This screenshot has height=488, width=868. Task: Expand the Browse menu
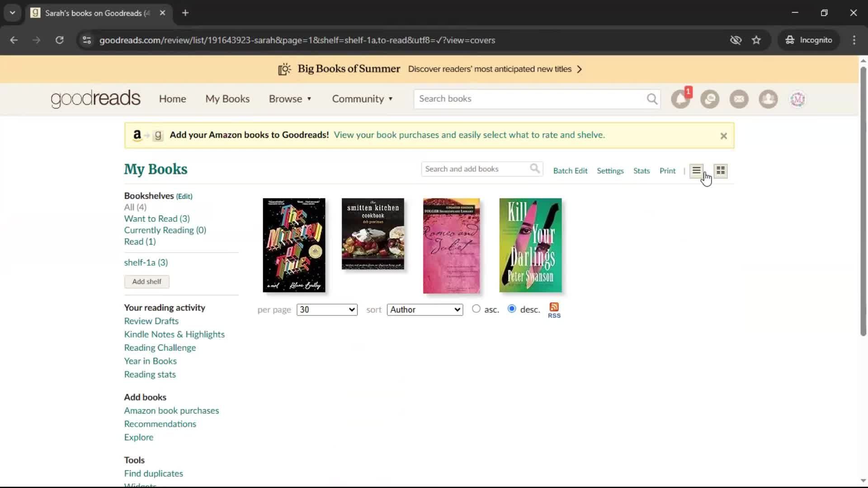click(x=290, y=99)
